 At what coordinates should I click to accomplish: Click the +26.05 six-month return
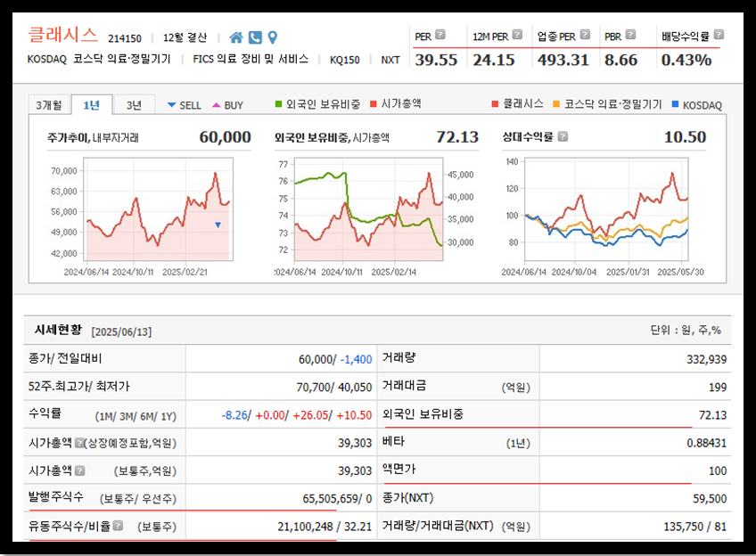click(310, 415)
